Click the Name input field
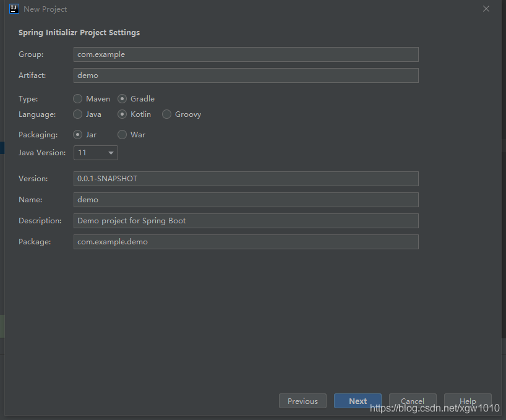This screenshot has height=420, width=506. (x=246, y=200)
